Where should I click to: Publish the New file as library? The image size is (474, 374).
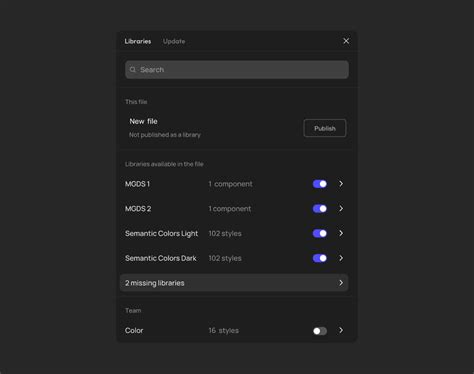(x=325, y=128)
